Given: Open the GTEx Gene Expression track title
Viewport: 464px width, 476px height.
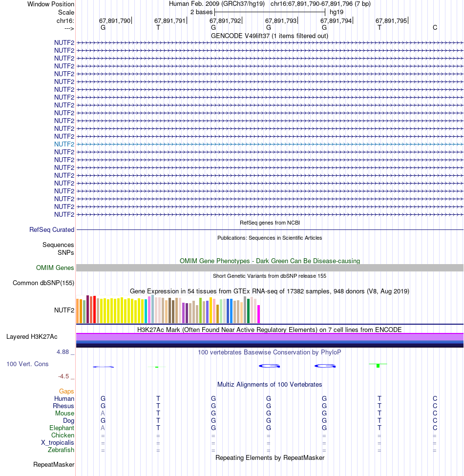Looking at the screenshot, I should click(x=270, y=291).
